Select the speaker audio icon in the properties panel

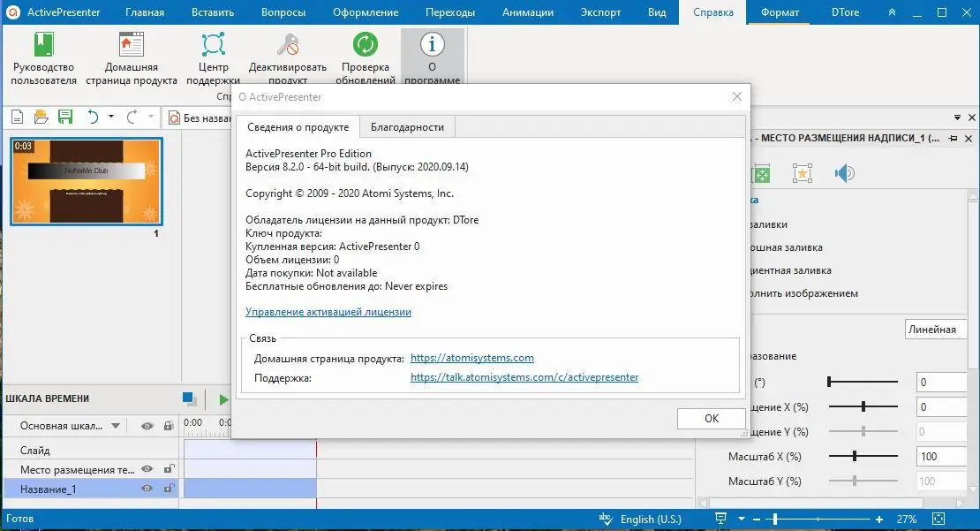pos(844,173)
